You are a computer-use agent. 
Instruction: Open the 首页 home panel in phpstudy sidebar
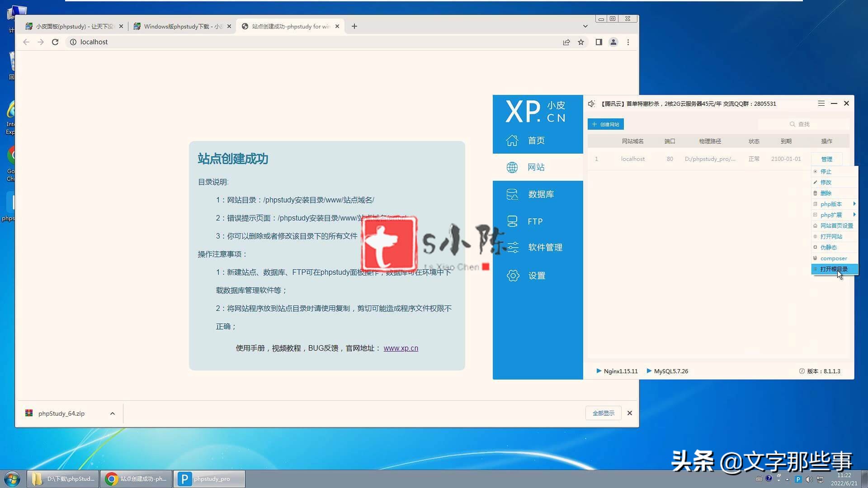[x=536, y=140]
